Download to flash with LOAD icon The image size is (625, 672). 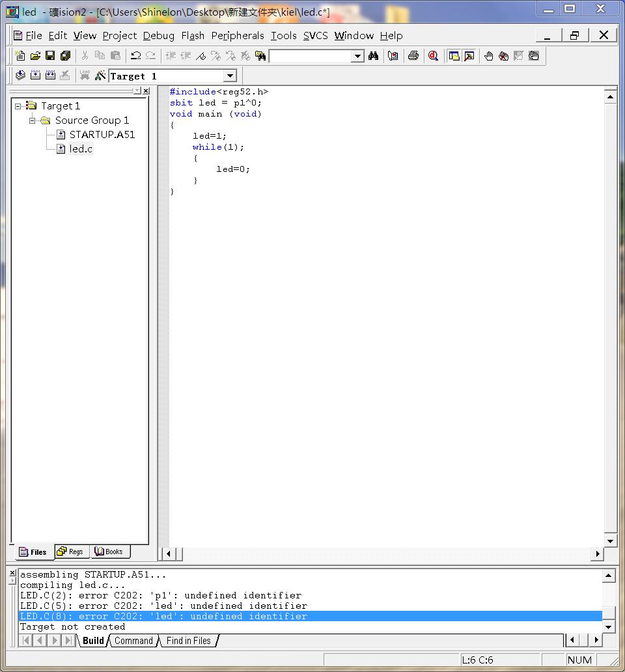click(85, 76)
